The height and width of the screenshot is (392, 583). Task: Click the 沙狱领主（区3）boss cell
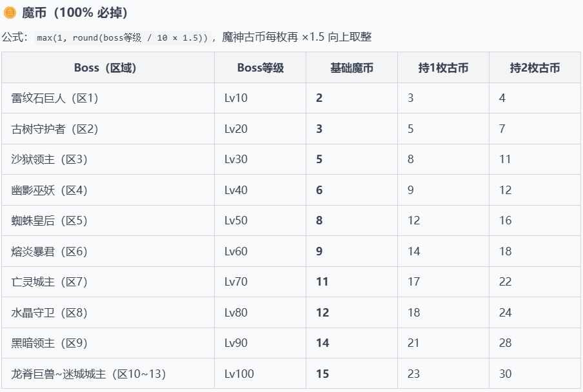49,159
